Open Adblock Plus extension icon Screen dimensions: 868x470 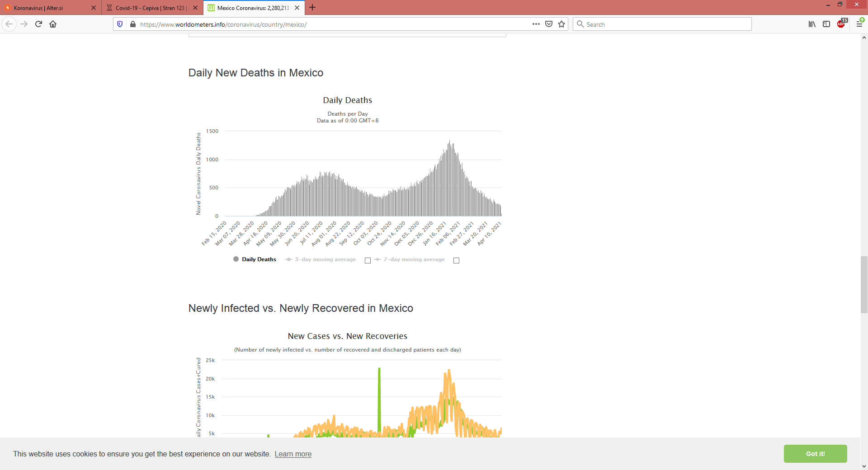tap(842, 23)
